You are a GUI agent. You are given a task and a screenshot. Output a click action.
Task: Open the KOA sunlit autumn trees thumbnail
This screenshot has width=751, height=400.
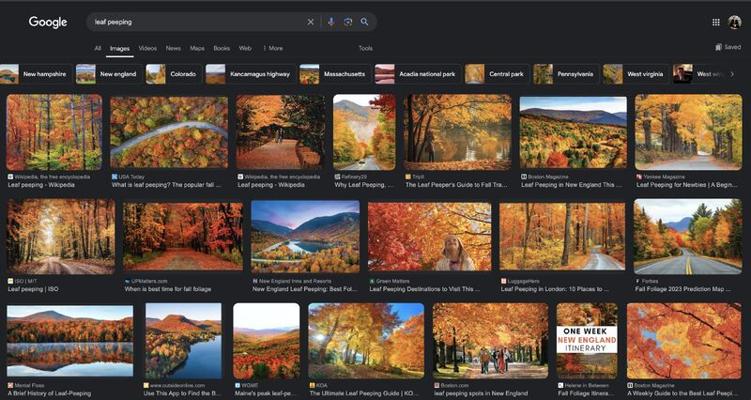coord(366,341)
